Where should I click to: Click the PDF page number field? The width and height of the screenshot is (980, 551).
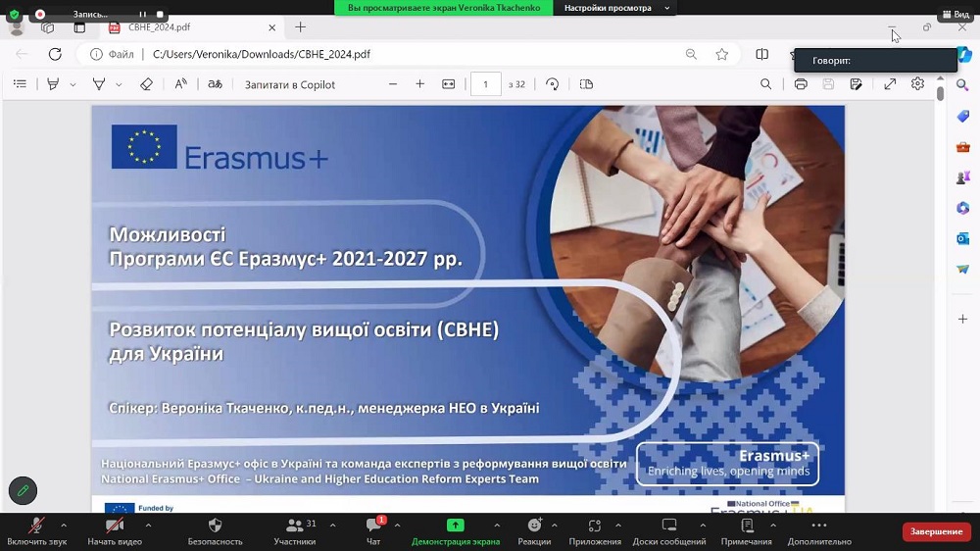(x=485, y=84)
